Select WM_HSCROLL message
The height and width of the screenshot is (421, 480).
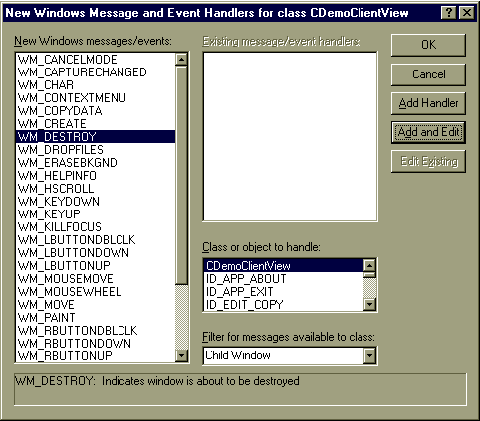pos(95,189)
